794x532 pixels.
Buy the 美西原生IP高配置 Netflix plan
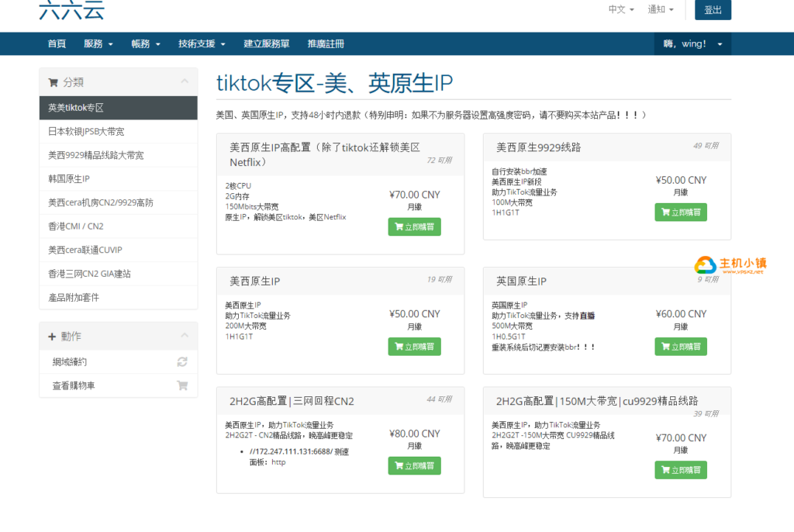pyautogui.click(x=415, y=227)
